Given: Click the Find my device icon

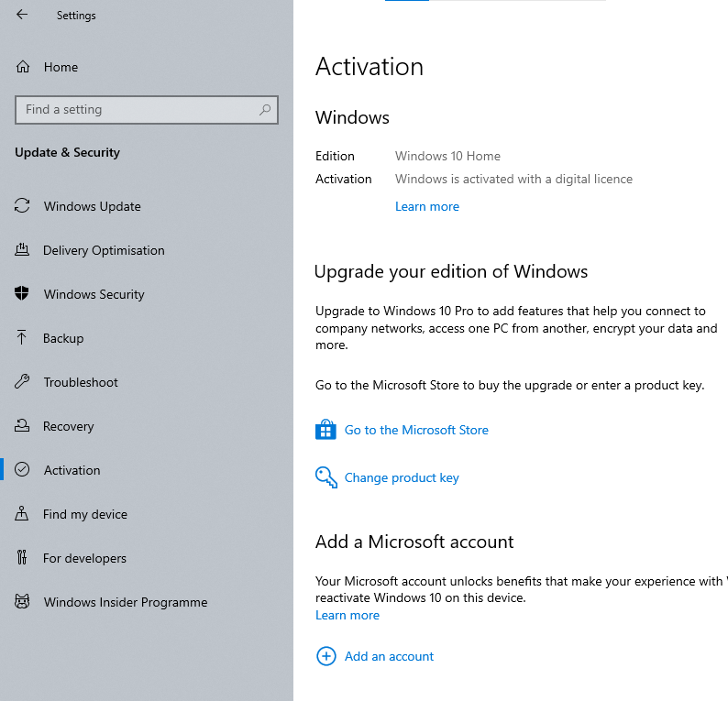Looking at the screenshot, I should point(21,513).
